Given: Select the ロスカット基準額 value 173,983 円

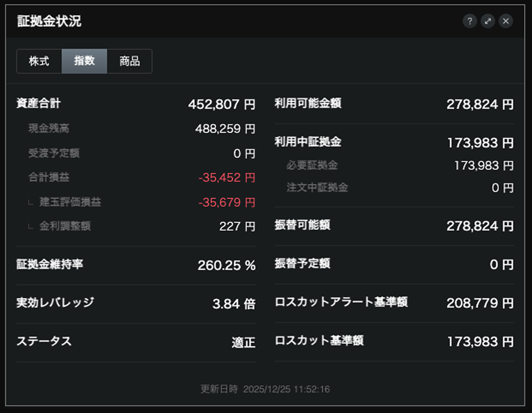Looking at the screenshot, I should coord(480,341).
